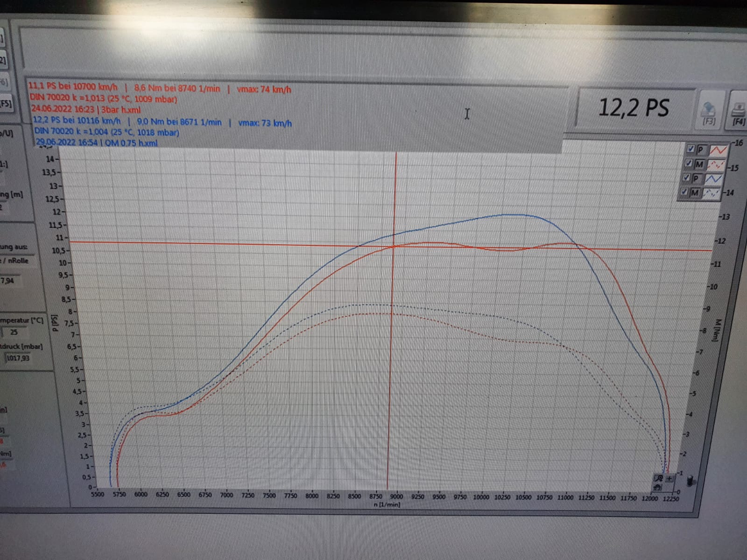747x560 pixels.
Task: Open red power curve line style swatch
Action: pyautogui.click(x=718, y=150)
